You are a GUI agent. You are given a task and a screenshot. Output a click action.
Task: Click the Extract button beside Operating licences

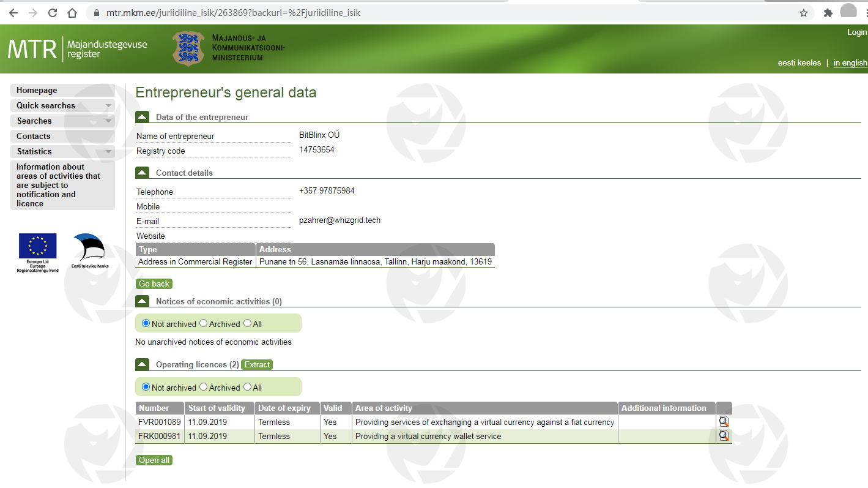coord(257,364)
